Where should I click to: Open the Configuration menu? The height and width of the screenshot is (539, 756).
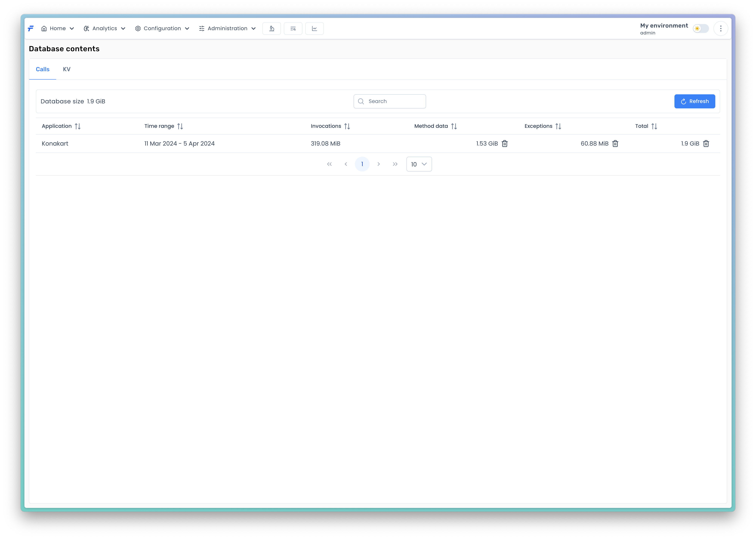(162, 28)
